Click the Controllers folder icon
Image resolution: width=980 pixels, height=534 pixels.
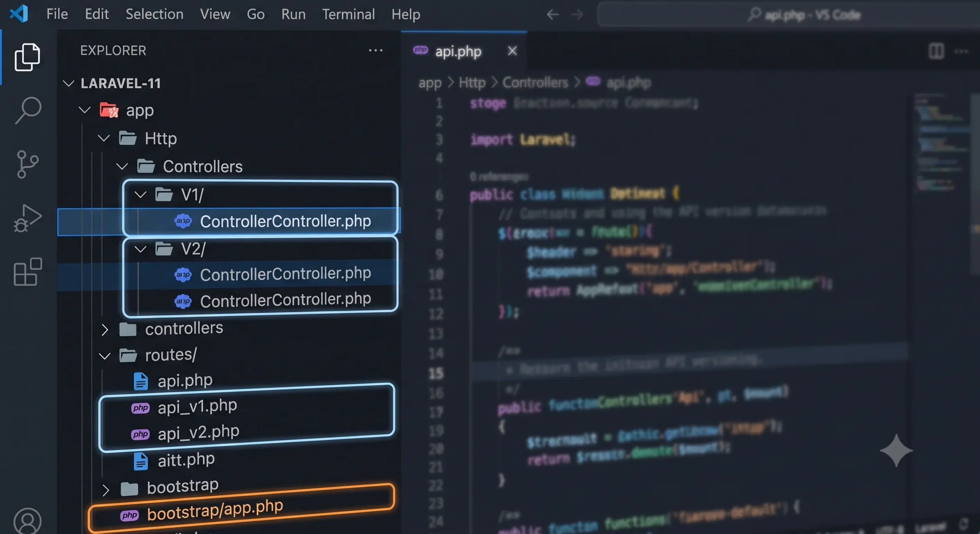point(146,166)
